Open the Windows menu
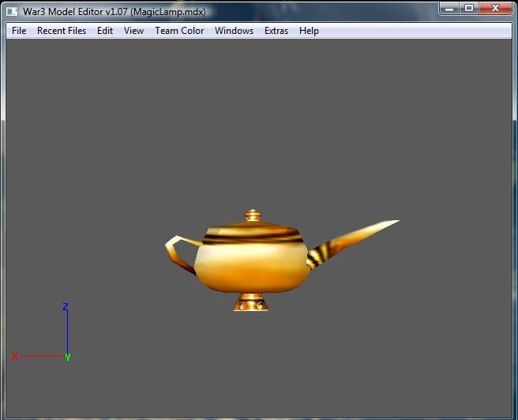518x420 pixels. (234, 31)
